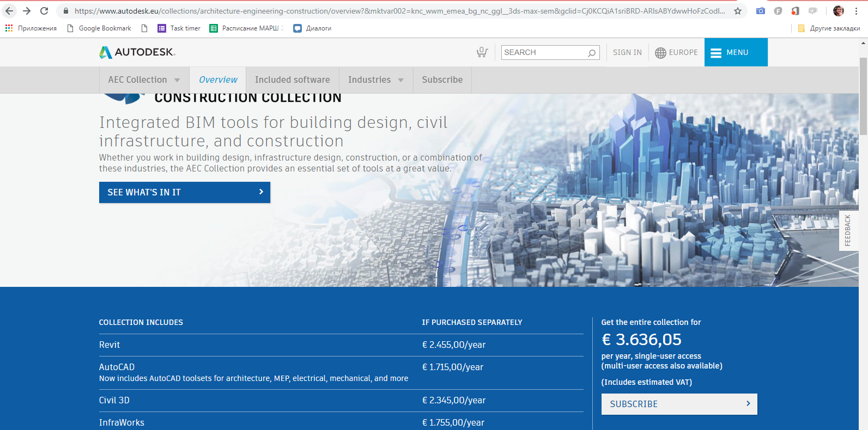Open the gray video chat extension icon

813,11
